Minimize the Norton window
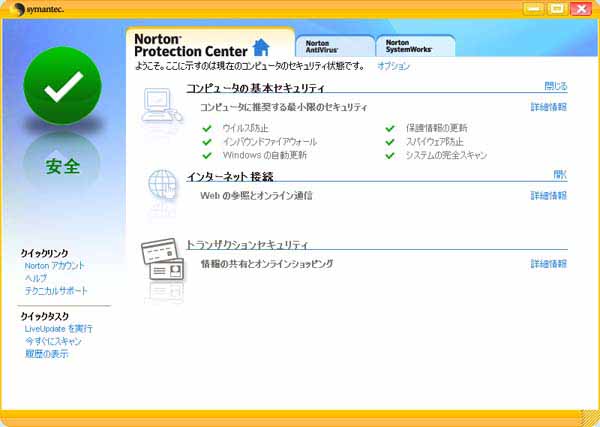600x427 pixels. click(x=533, y=8)
